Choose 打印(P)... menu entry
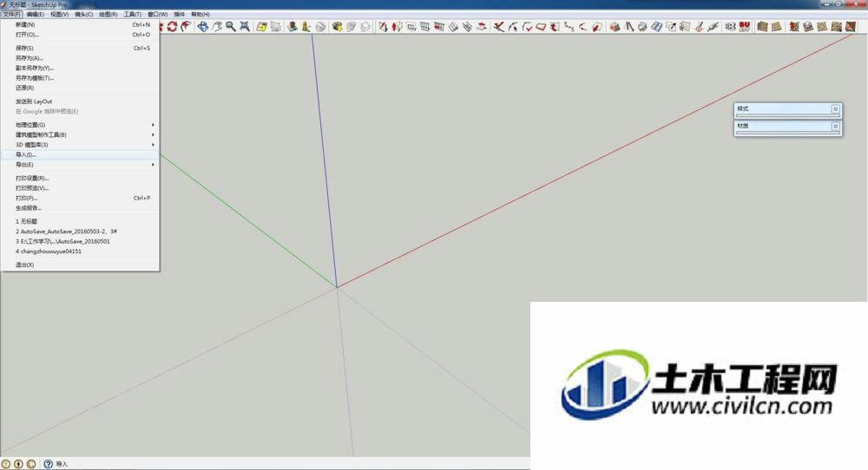The width and height of the screenshot is (868, 470). [x=80, y=198]
